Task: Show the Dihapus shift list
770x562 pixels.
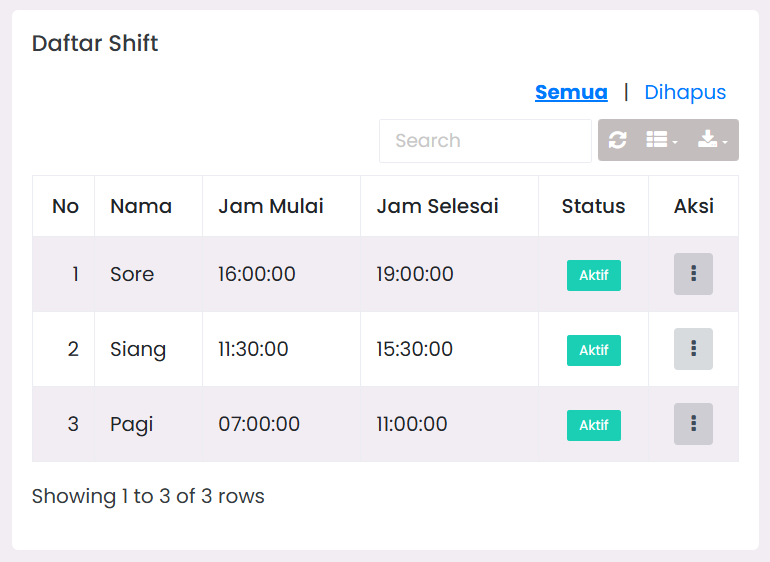Action: tap(685, 92)
